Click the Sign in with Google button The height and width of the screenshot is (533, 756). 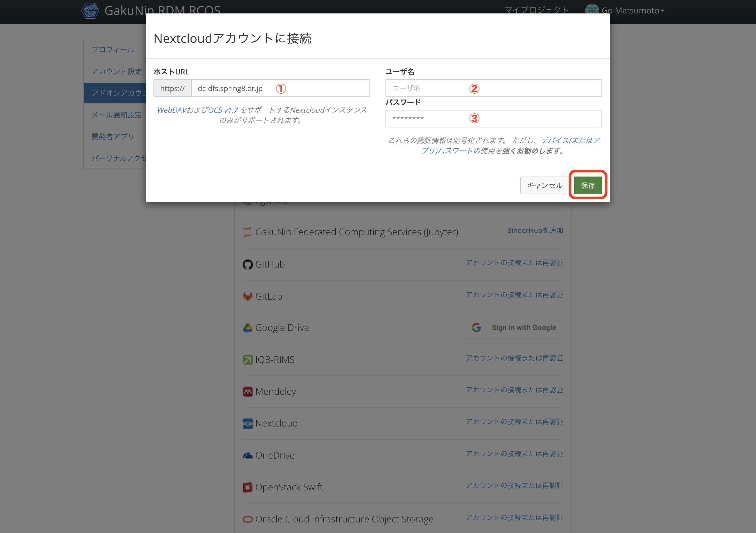tap(514, 328)
